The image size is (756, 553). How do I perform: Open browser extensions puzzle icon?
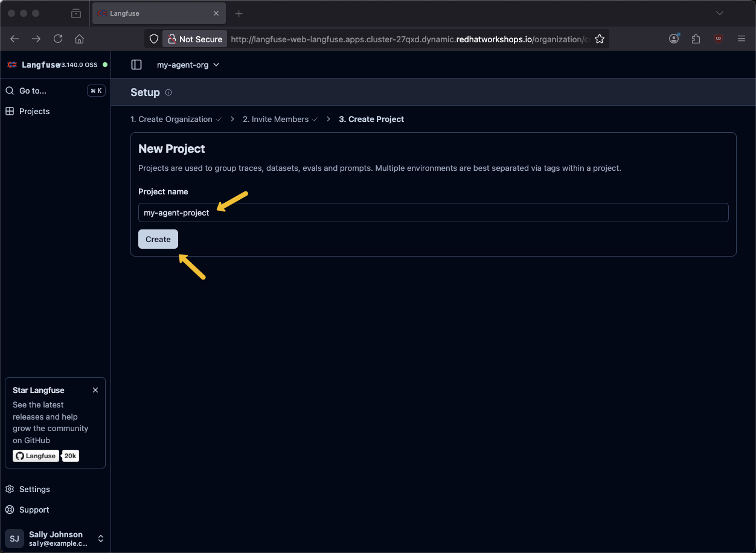(696, 39)
